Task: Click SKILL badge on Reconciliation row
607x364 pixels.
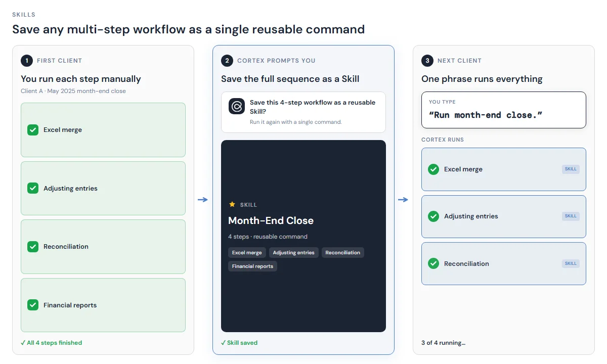Action: click(571, 263)
